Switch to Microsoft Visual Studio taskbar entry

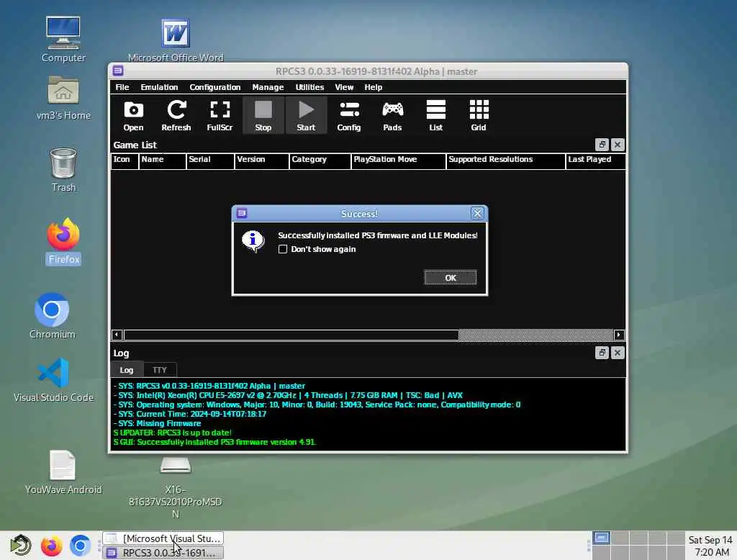point(163,538)
